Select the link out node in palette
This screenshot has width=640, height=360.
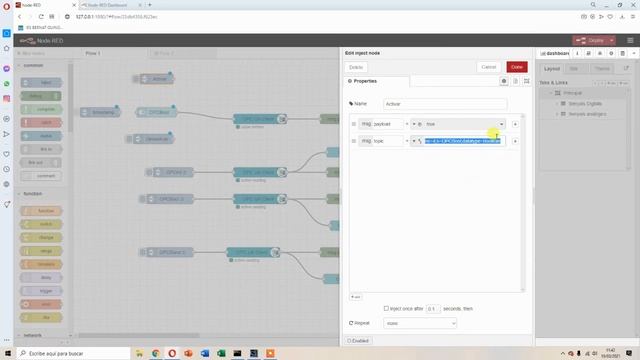[x=41, y=162]
